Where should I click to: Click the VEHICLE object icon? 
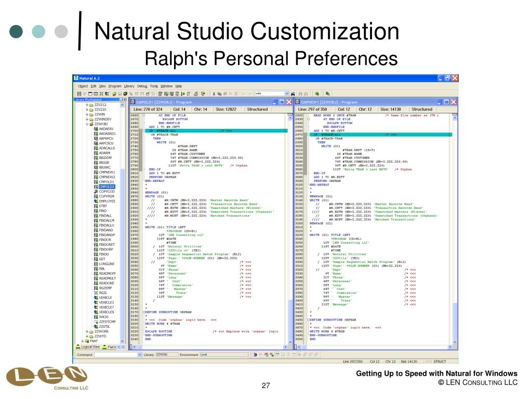click(96, 298)
